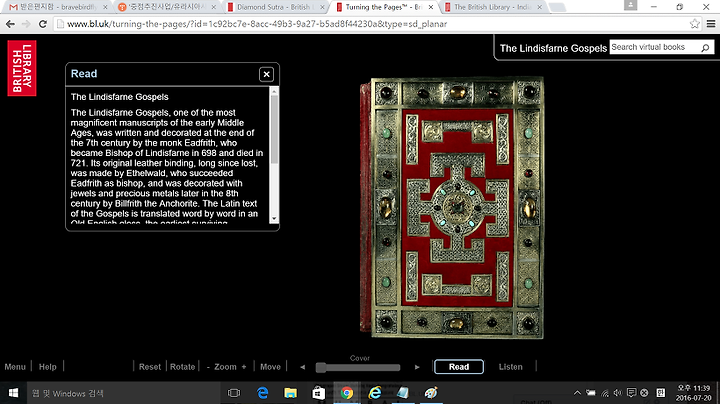
Task: Switch to the Turning the Pages tab
Action: pos(384,7)
